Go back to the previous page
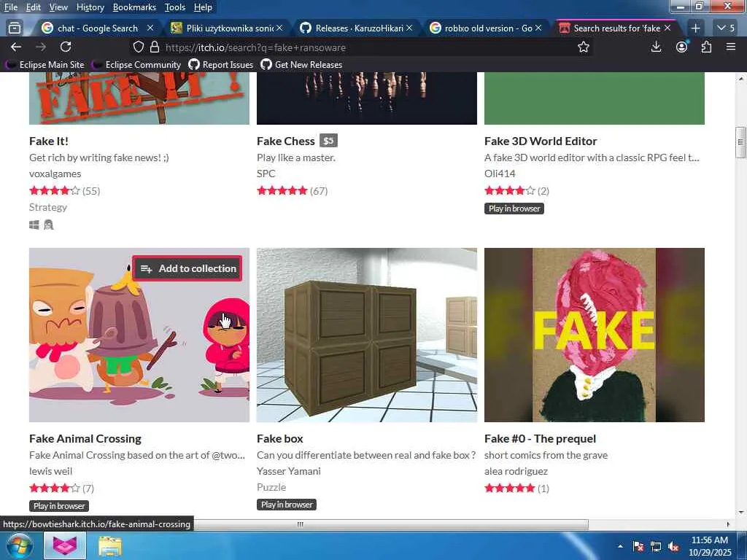747x560 pixels. pos(16,47)
